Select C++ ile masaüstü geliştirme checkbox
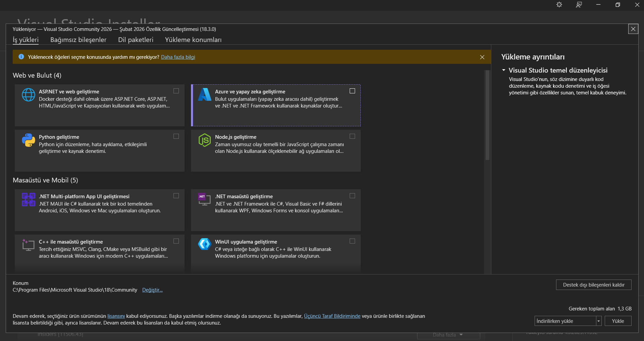This screenshot has height=341, width=644. (176, 241)
